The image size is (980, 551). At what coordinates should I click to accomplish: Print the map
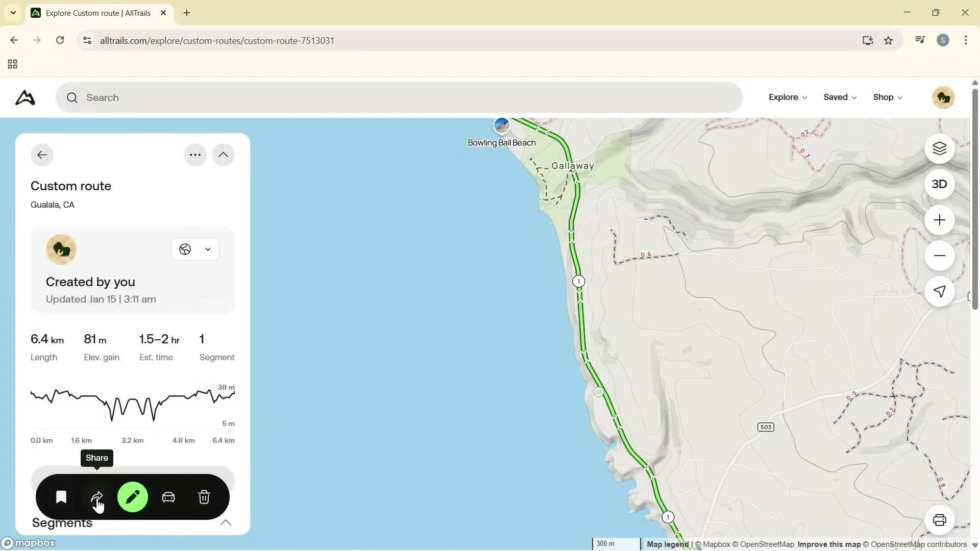tap(940, 520)
